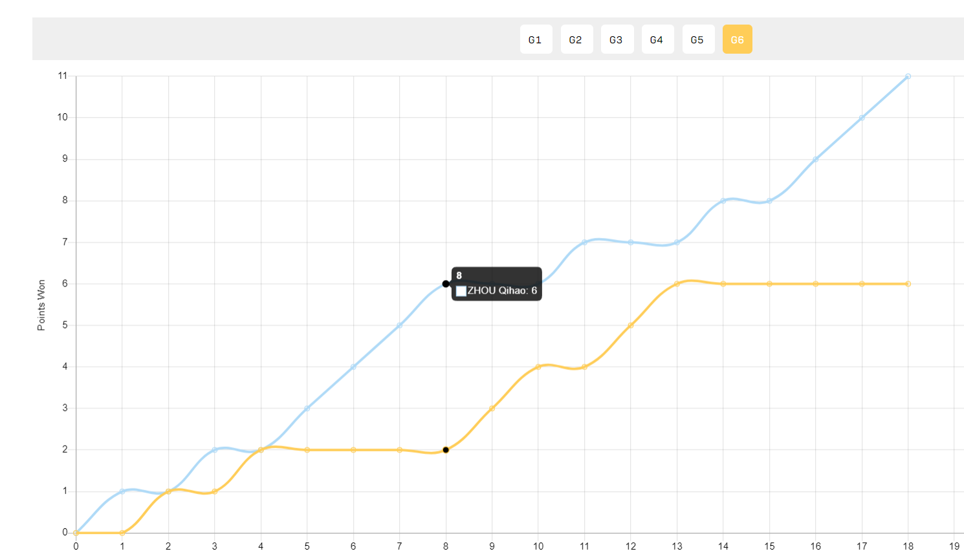
Task: Click the blue data point at rally 16
Action: click(x=816, y=159)
